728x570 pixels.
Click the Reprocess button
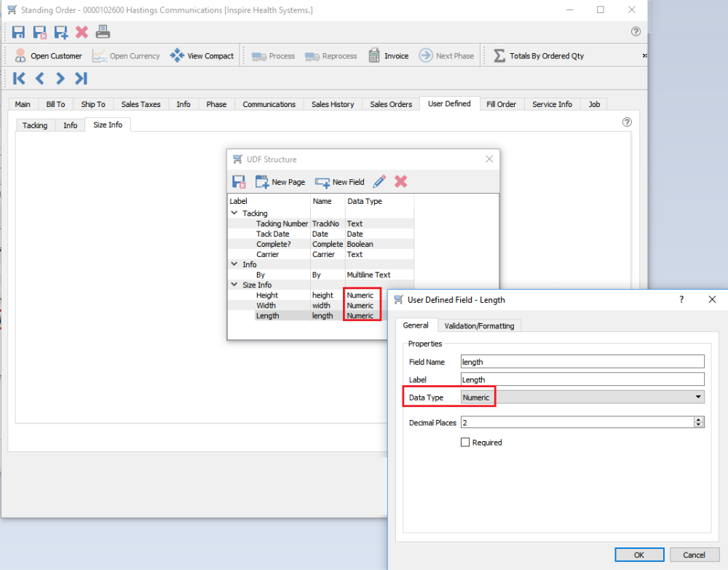point(331,56)
